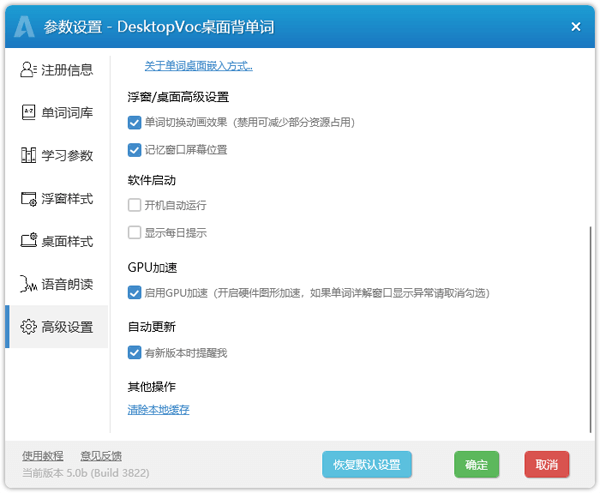Uncheck 有新版本时提醒我

coord(134,353)
